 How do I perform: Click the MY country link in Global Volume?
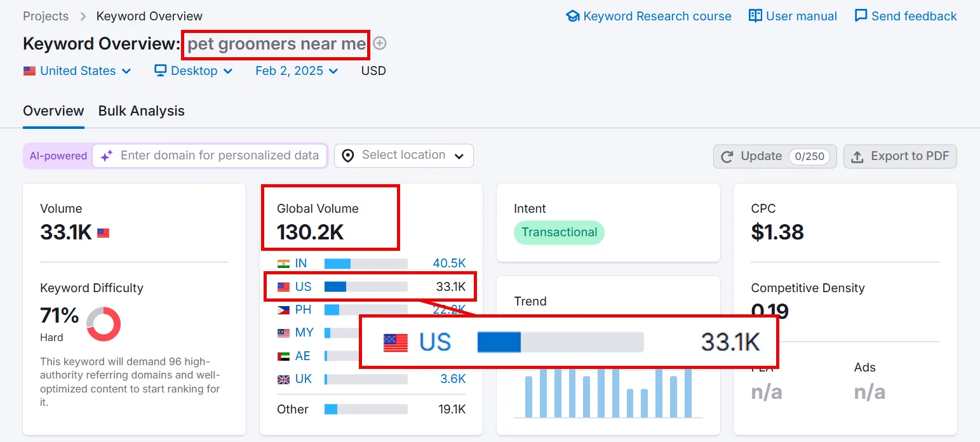pos(304,333)
